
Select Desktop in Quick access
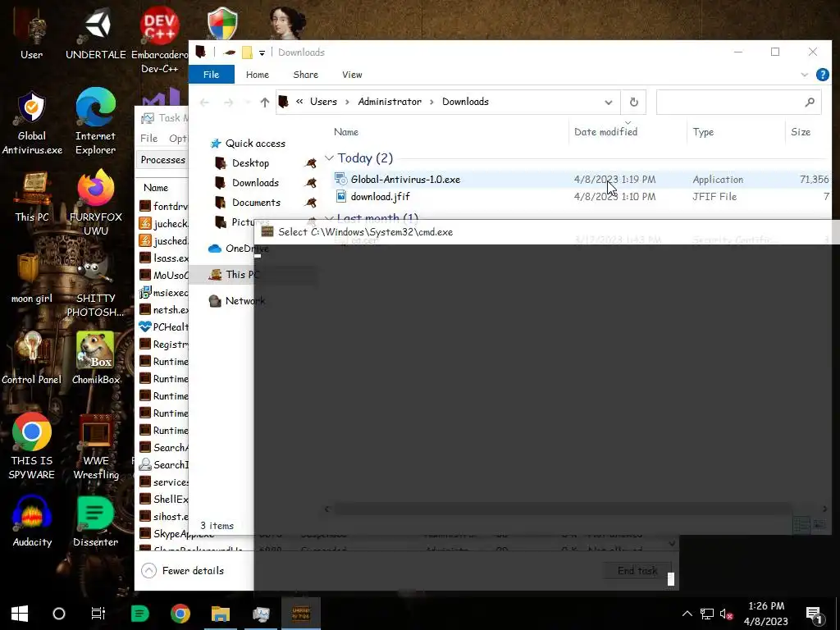pyautogui.click(x=250, y=163)
